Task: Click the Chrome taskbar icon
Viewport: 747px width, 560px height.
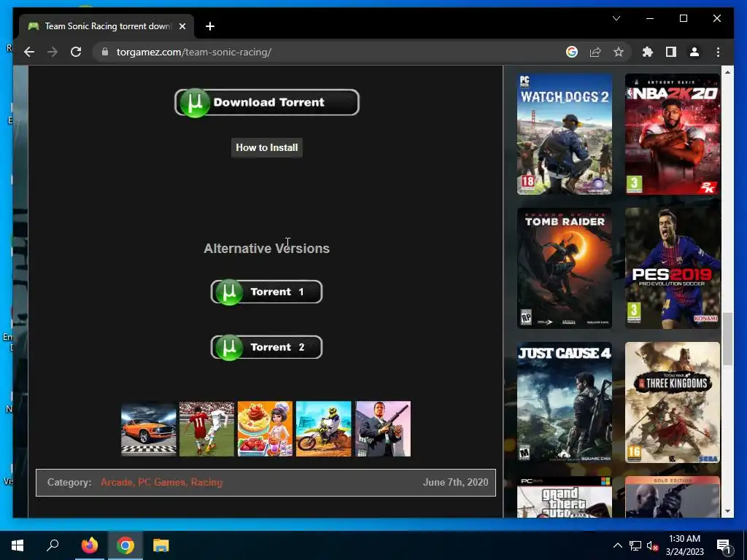Action: [125, 545]
